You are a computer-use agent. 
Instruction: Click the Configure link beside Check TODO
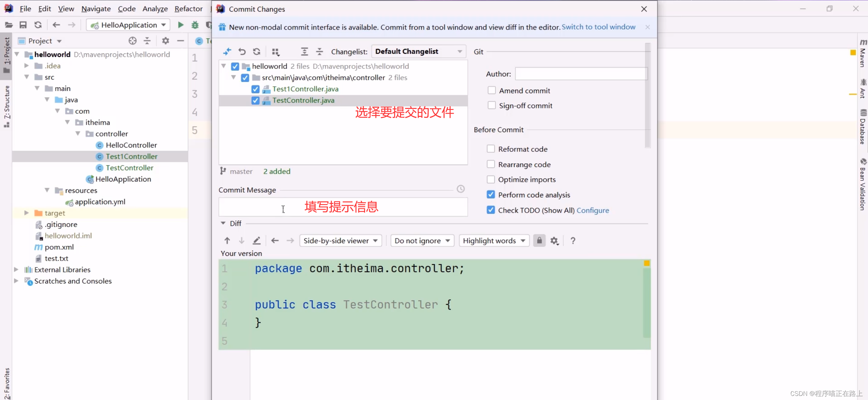[593, 210]
